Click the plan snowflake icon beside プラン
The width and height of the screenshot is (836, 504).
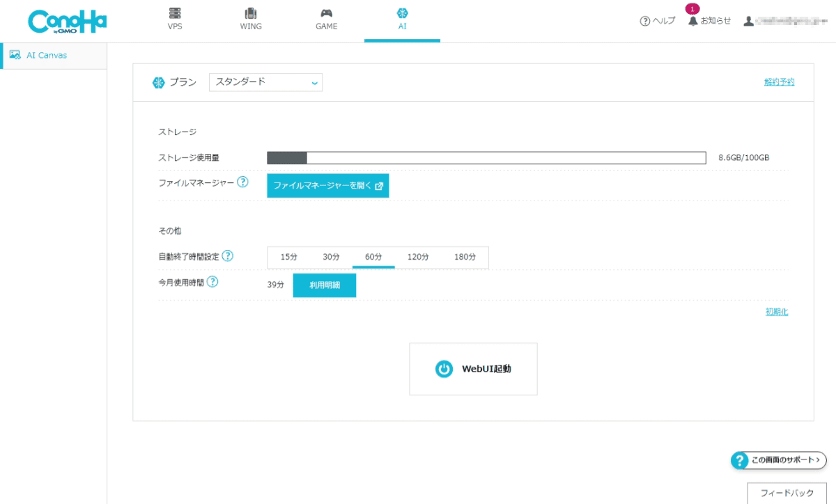(158, 82)
